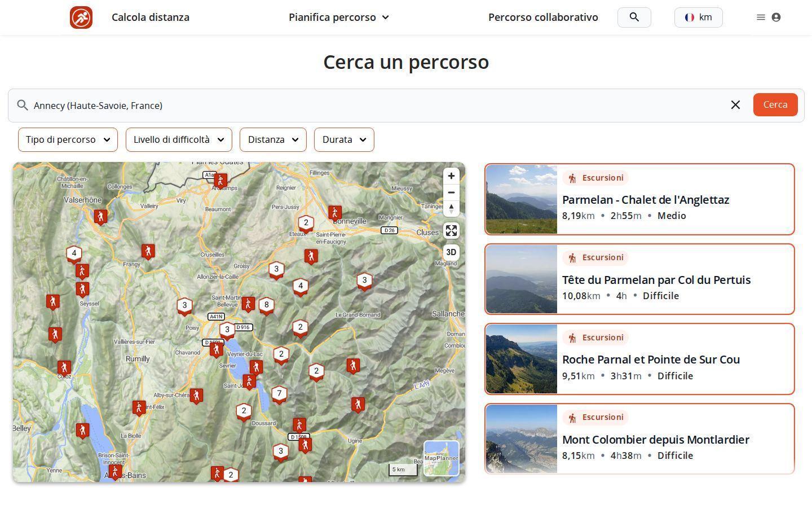Screen dimensions: 812x508
Task: Select hiker marker near Bonneville
Action: pos(335,213)
